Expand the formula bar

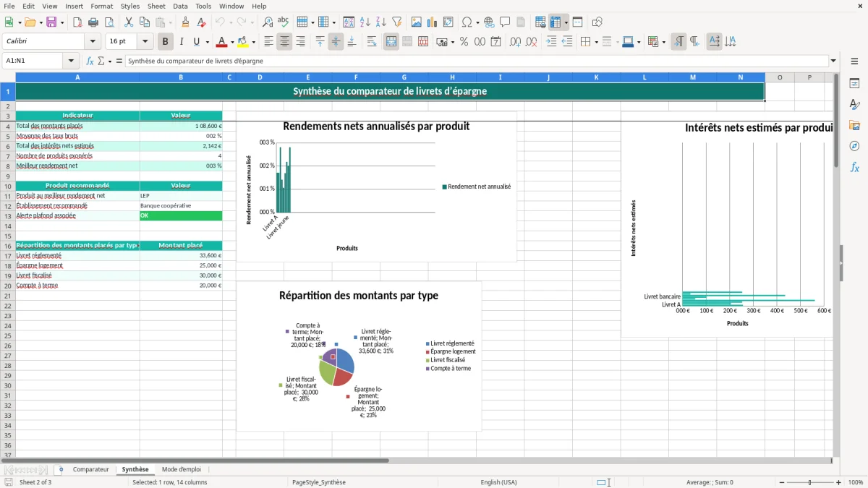click(x=833, y=61)
